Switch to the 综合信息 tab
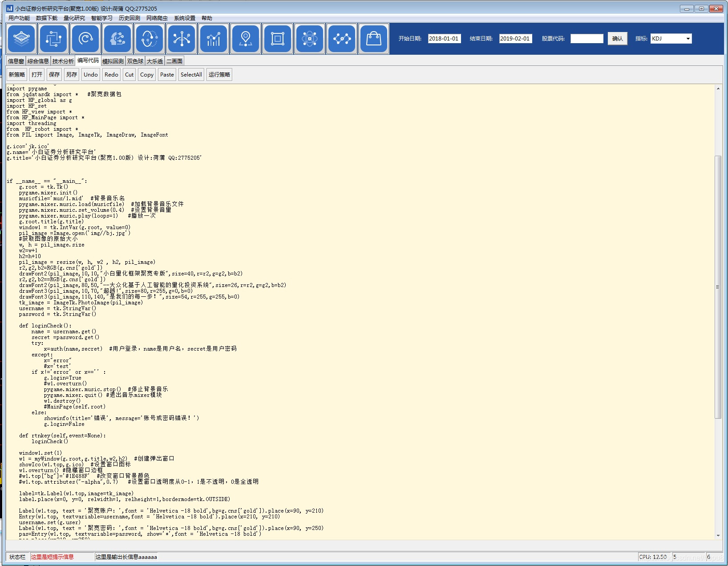 [38, 61]
